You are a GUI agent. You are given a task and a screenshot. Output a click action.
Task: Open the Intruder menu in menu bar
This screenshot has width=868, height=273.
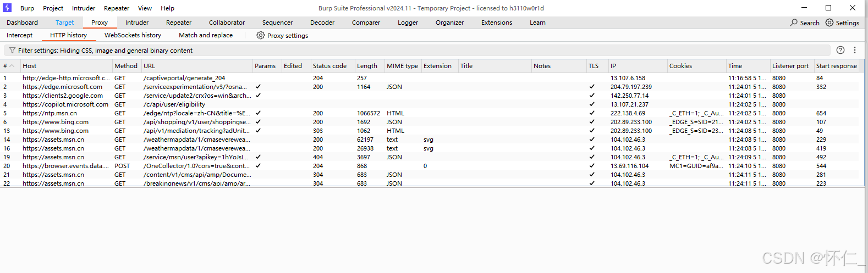[x=84, y=8]
